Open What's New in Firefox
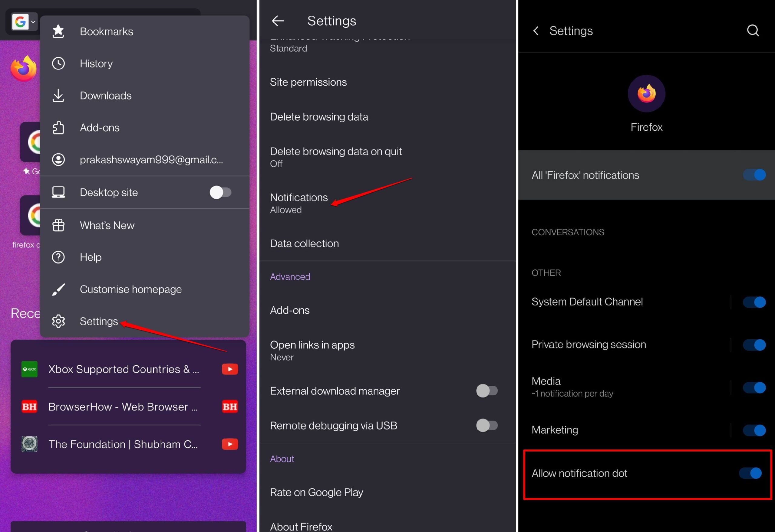The height and width of the screenshot is (532, 775). point(107,225)
